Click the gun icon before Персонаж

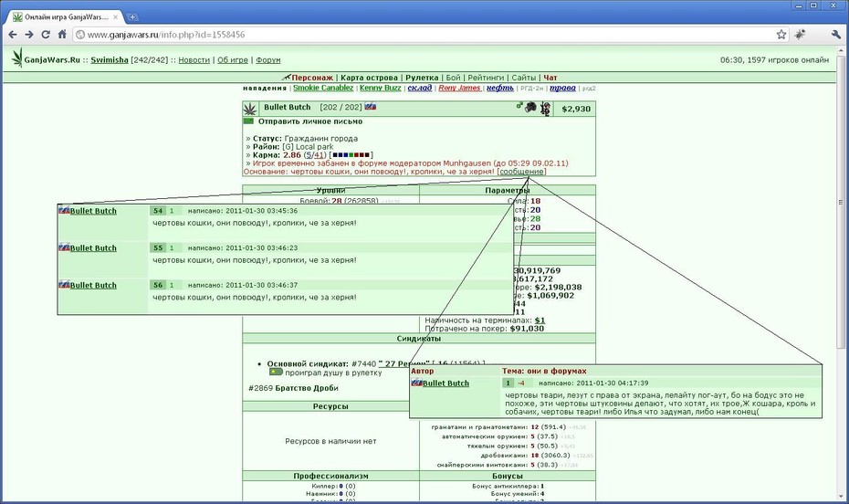point(286,78)
